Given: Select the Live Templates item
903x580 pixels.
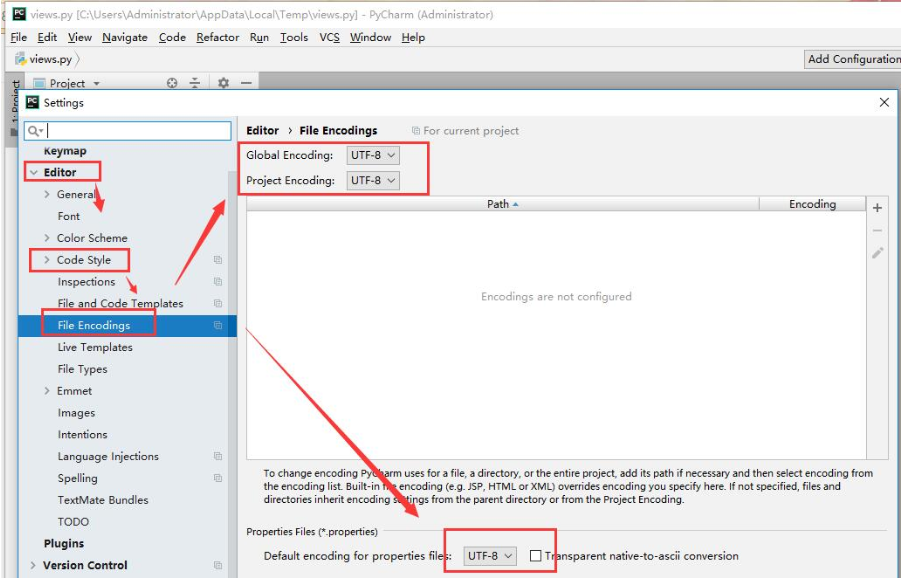Looking at the screenshot, I should (95, 347).
